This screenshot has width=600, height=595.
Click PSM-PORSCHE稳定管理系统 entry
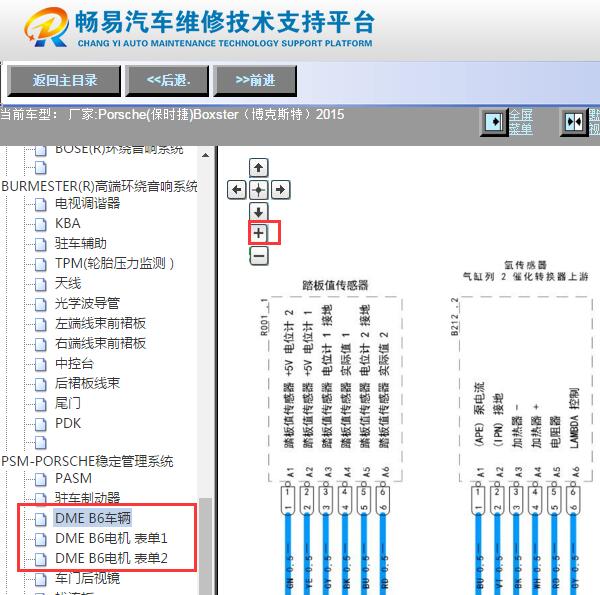point(87,461)
